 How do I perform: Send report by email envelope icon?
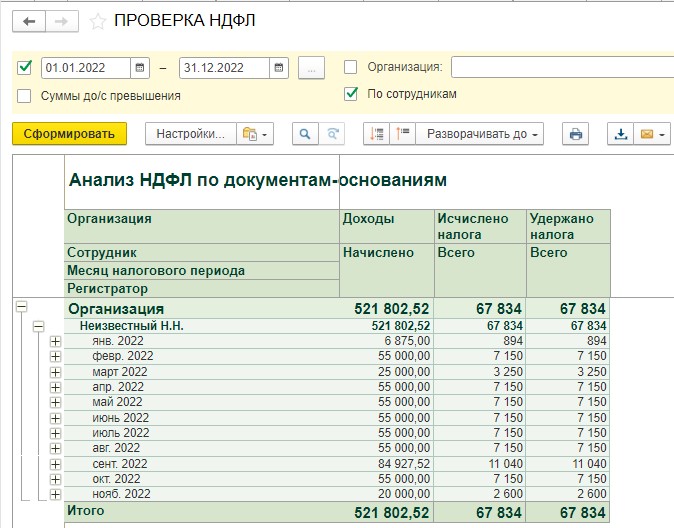pos(646,134)
